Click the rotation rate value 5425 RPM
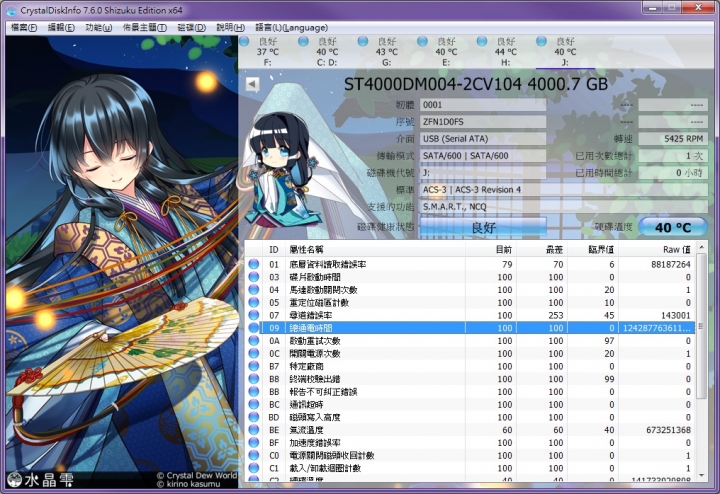 pyautogui.click(x=673, y=139)
